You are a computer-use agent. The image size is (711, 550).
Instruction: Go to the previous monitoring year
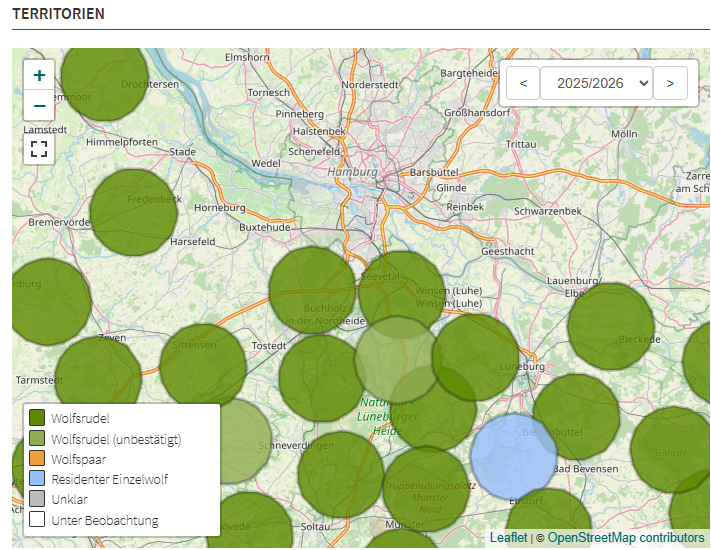click(523, 83)
